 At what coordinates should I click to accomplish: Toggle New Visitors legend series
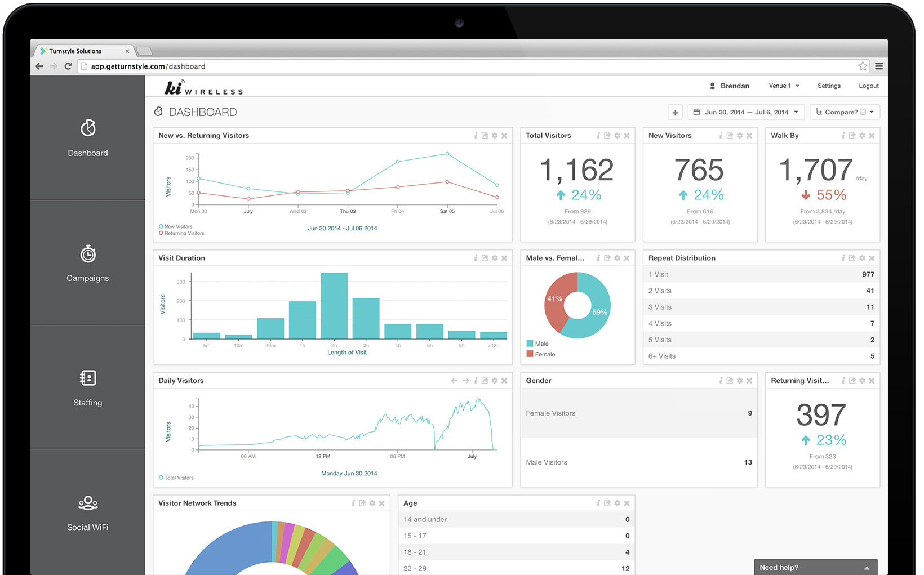[176, 226]
